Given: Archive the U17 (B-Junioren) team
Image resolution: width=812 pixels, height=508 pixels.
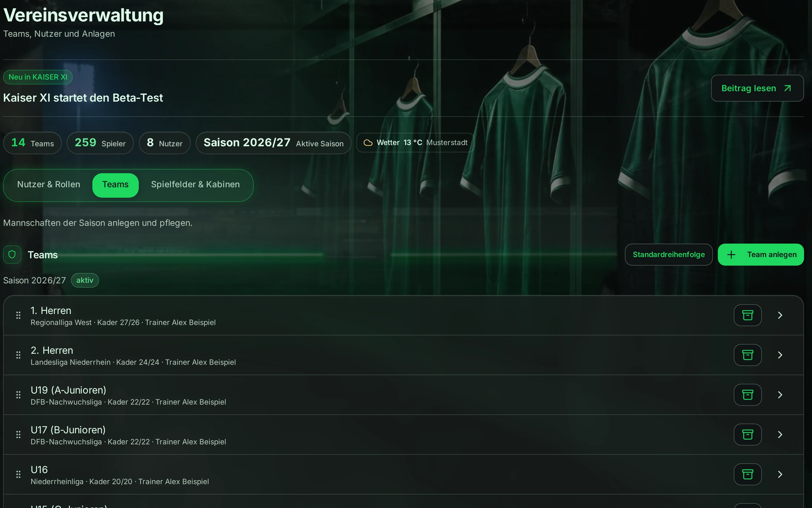Looking at the screenshot, I should pos(747,435).
